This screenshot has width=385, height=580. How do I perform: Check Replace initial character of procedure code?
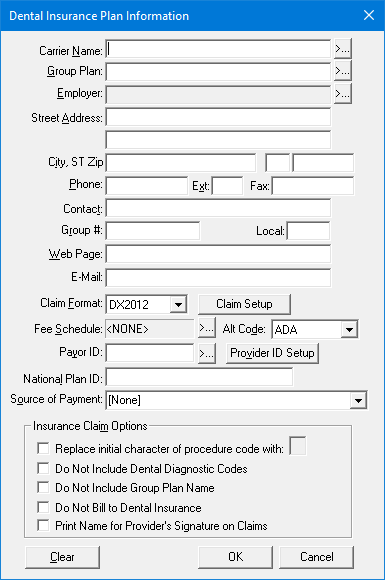pos(43,448)
